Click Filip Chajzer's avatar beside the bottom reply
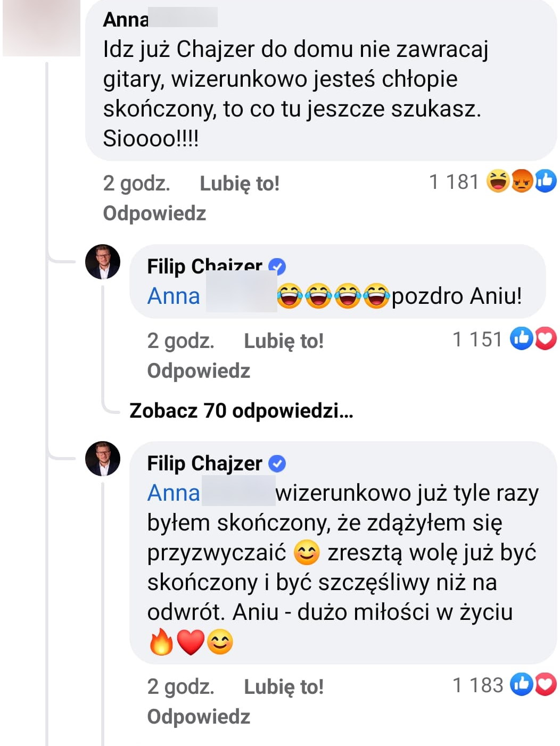 (x=103, y=459)
